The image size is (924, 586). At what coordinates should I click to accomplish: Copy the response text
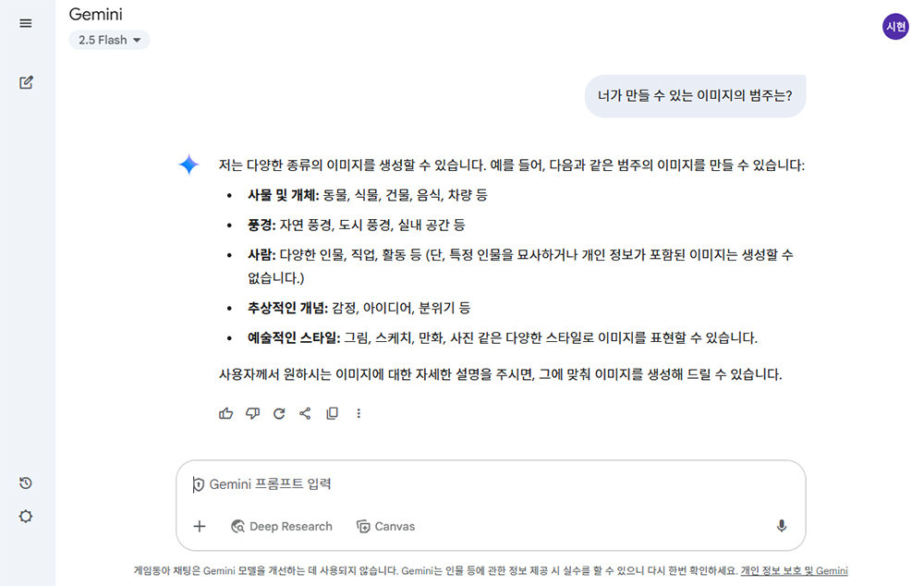point(332,413)
